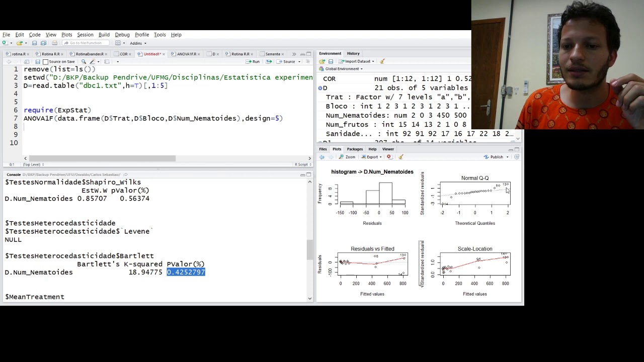
Task: Open Addins dropdown
Action: [137, 43]
